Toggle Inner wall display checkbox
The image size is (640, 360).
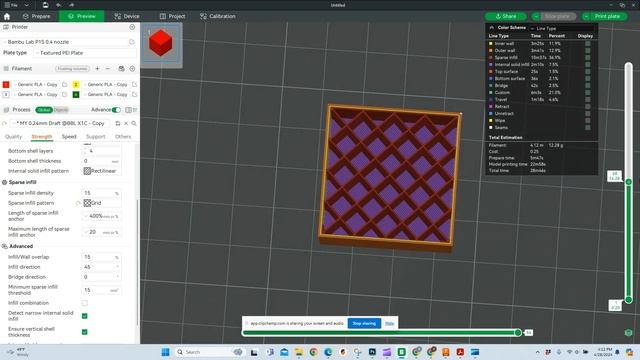pyautogui.click(x=588, y=44)
